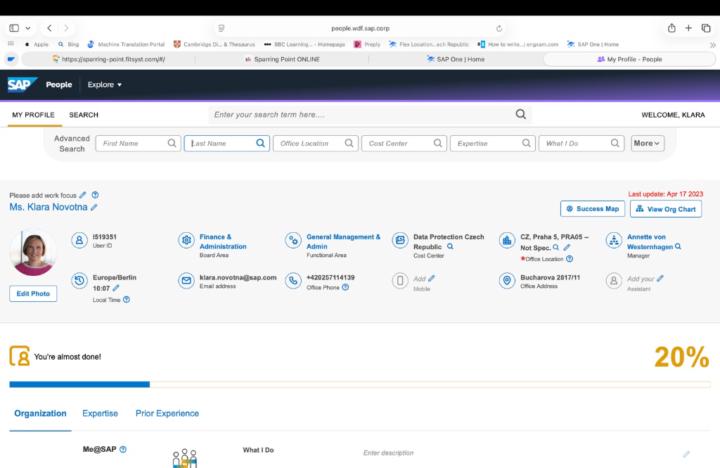The width and height of the screenshot is (720, 468).
Task: Click the SAP logo
Action: click(21, 85)
